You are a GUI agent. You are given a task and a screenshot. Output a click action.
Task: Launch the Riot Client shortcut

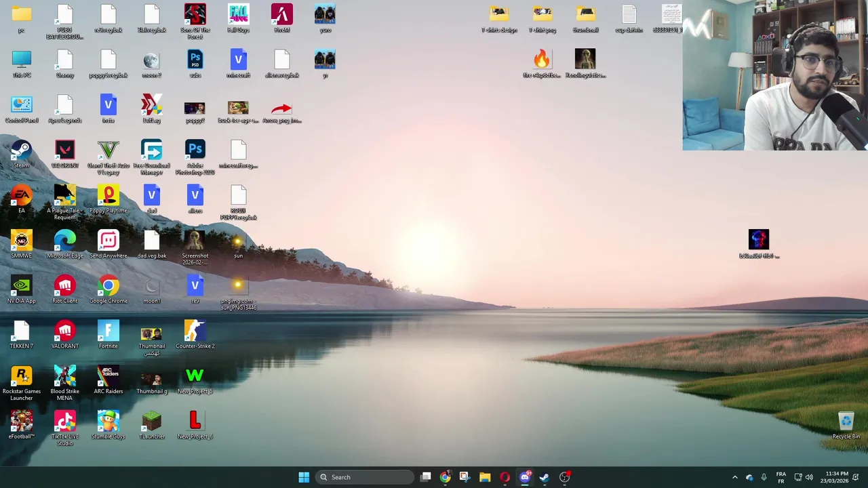click(x=65, y=290)
